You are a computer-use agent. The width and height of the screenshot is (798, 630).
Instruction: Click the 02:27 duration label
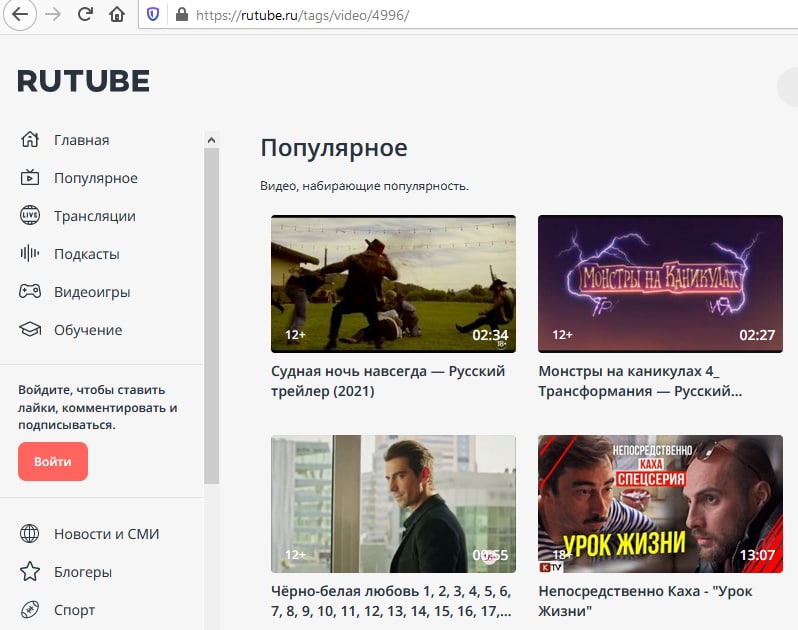pyautogui.click(x=757, y=335)
